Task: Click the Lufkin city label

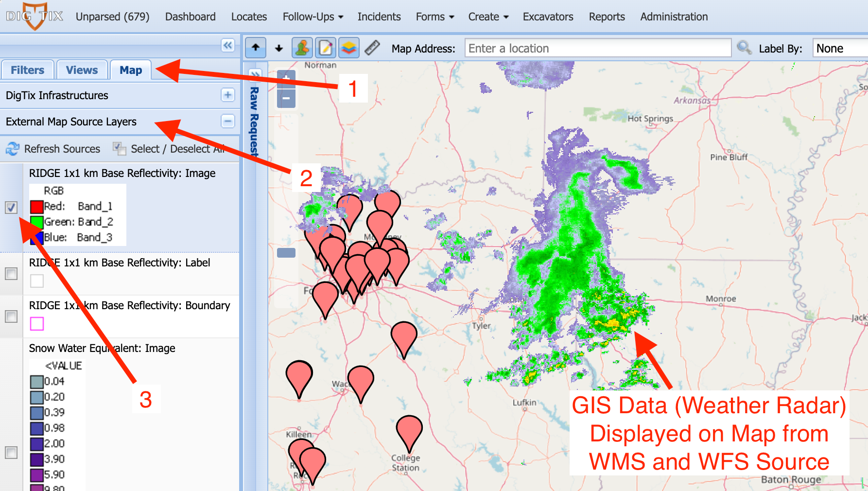Action: point(524,403)
